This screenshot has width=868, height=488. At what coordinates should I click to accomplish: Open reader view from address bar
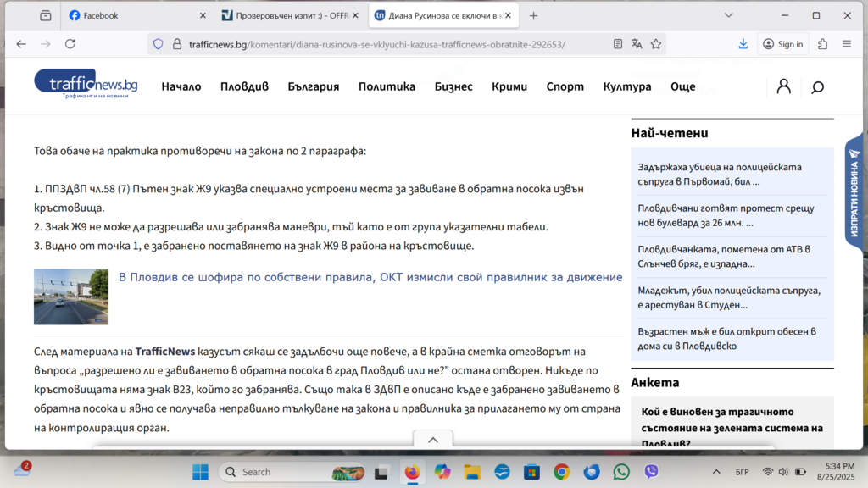point(618,44)
